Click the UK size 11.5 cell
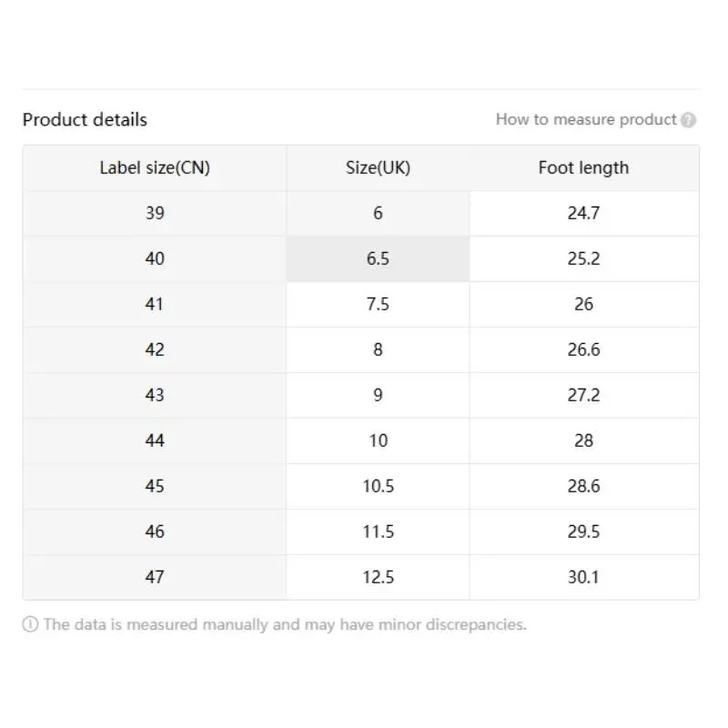The image size is (728, 728). 378,531
